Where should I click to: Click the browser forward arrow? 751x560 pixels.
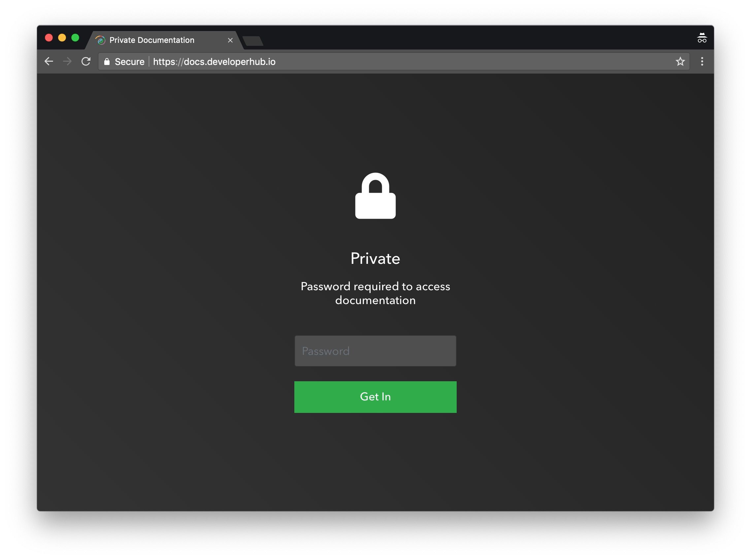point(67,61)
